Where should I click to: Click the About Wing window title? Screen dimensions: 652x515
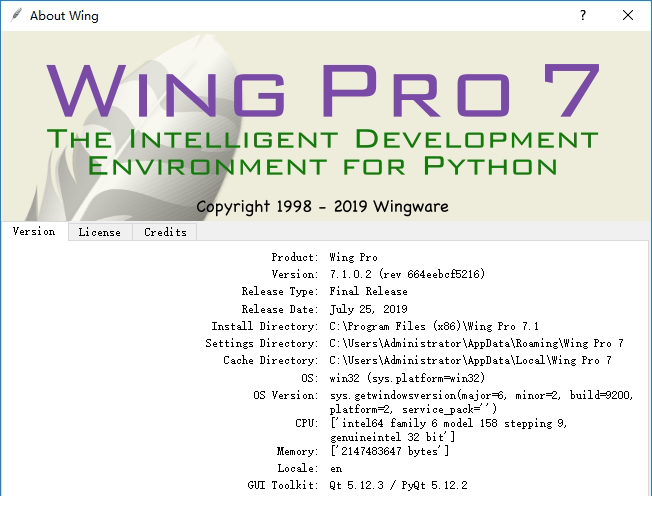[x=64, y=15]
